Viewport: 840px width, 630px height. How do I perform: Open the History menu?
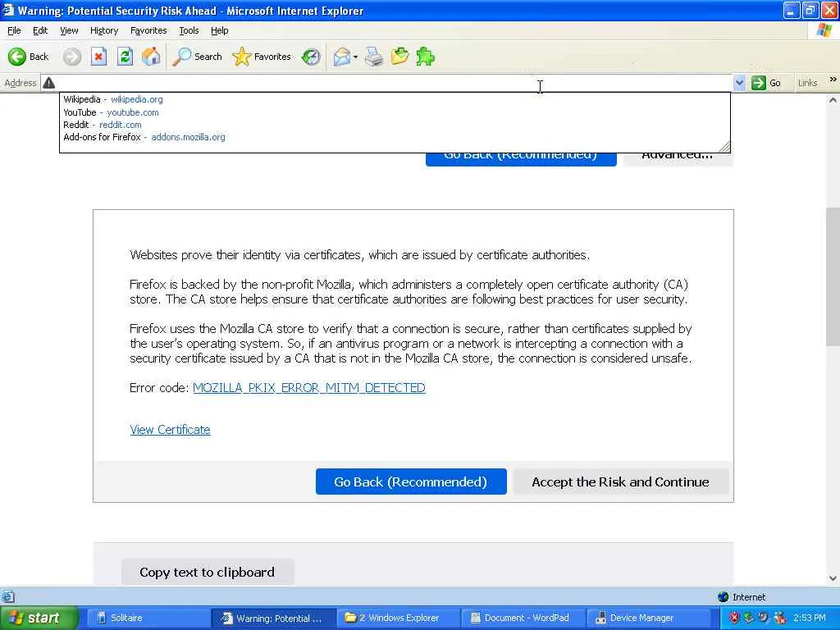104,30
